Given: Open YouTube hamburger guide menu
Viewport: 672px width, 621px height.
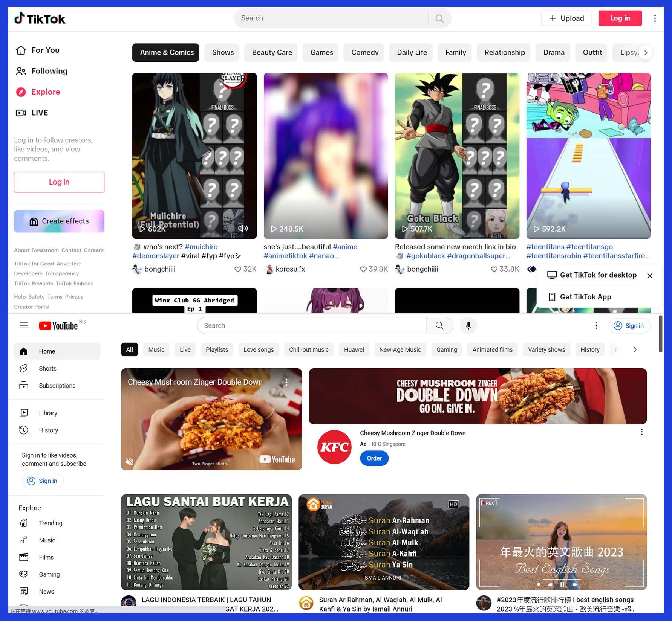Looking at the screenshot, I should (24, 325).
